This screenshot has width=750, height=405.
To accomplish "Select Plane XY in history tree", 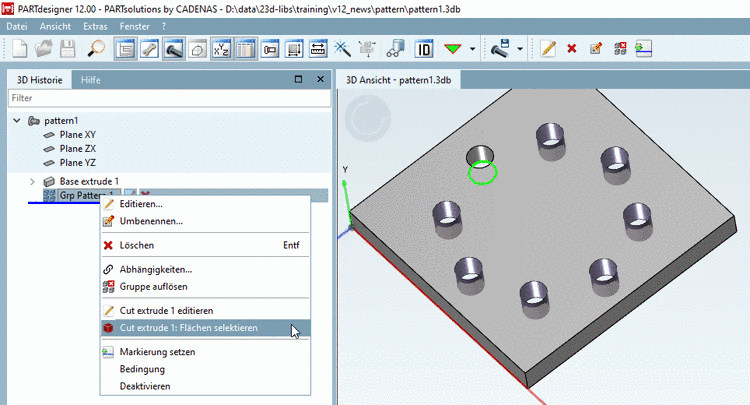I will (77, 135).
